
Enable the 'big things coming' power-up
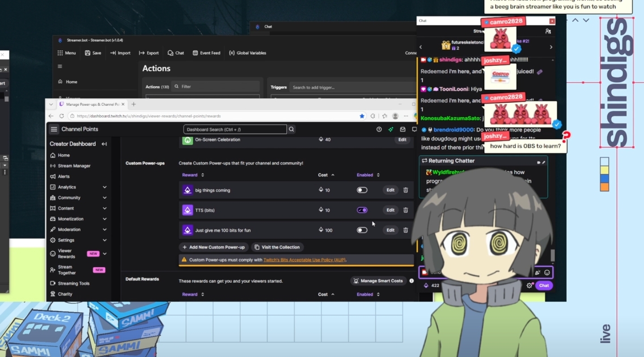(x=362, y=190)
